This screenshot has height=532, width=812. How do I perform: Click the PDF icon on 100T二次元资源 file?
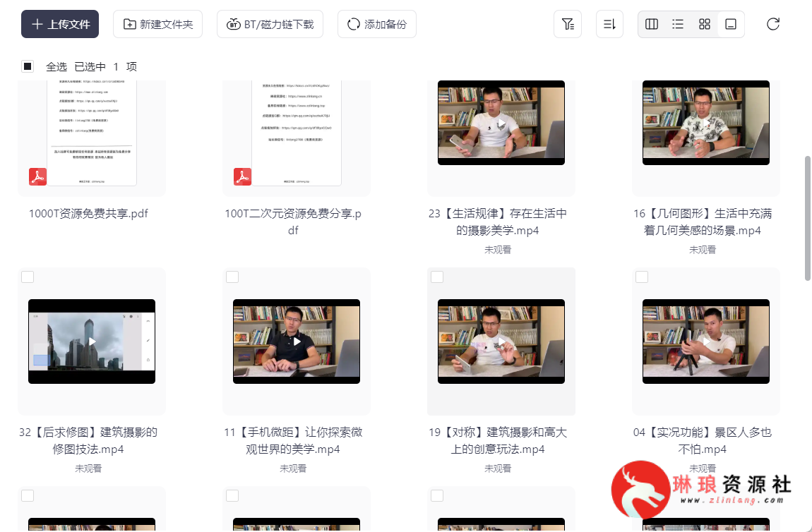[242, 177]
